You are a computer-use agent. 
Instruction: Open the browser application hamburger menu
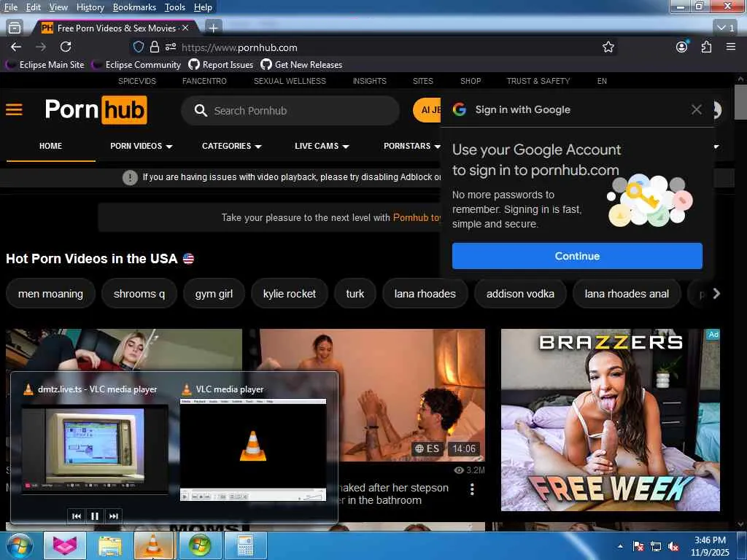click(x=731, y=47)
